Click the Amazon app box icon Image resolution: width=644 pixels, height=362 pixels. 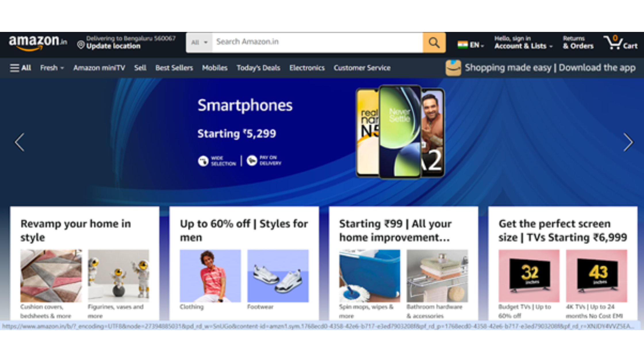pos(453,68)
